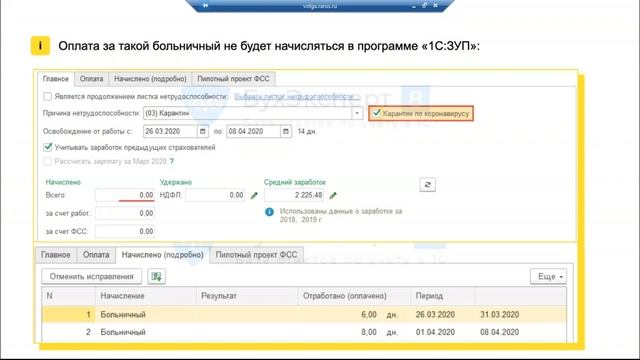Click the table export icon near Отменить исправления
This screenshot has width=640, height=360.
pyautogui.click(x=156, y=276)
